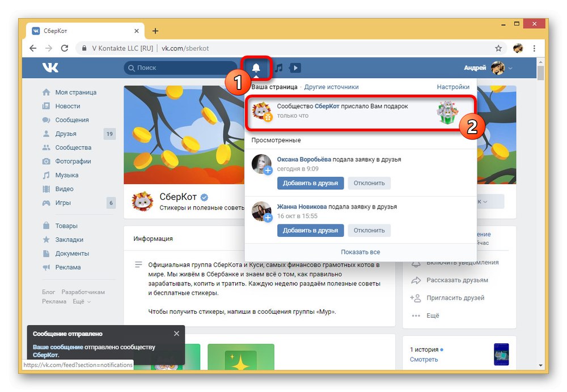567x392 pixels.
Task: Open the video player icon in header
Action: 295,67
